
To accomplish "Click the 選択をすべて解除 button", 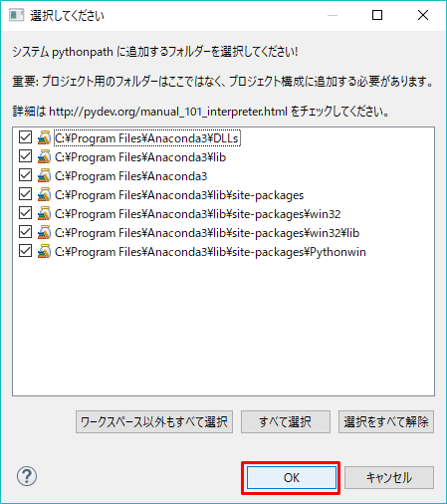I will point(386,422).
